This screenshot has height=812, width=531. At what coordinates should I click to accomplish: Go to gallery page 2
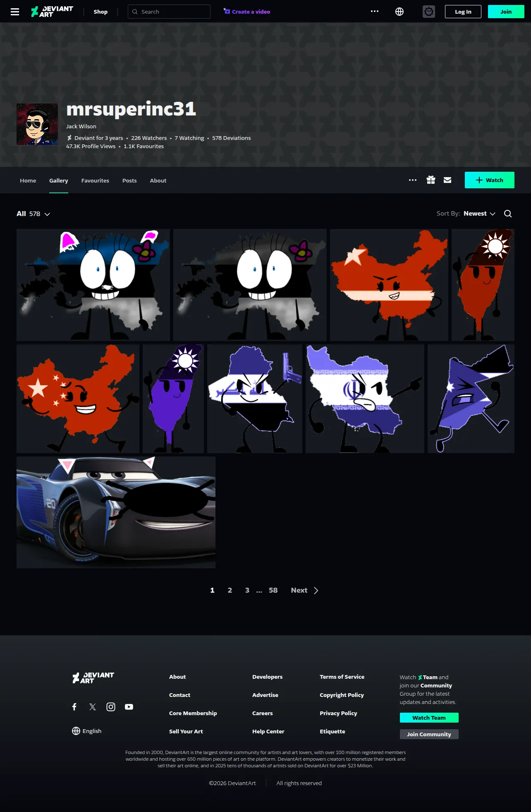coord(230,590)
